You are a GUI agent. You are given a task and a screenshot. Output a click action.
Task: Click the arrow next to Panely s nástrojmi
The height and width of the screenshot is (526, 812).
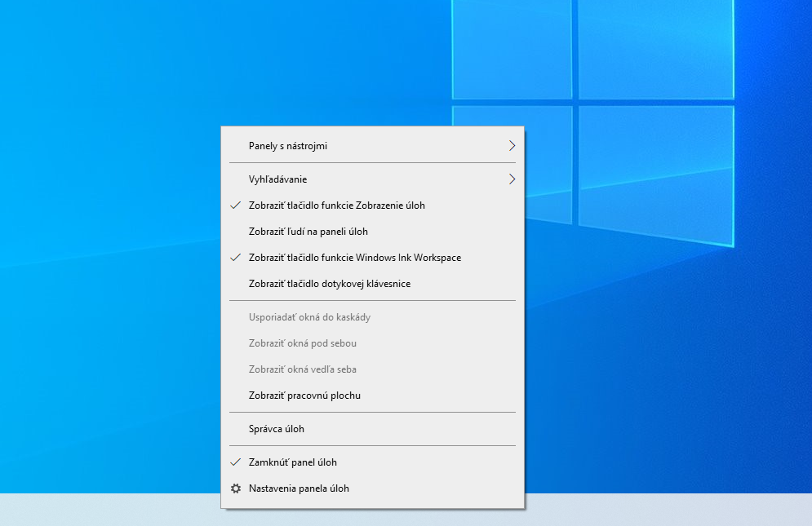coord(512,146)
